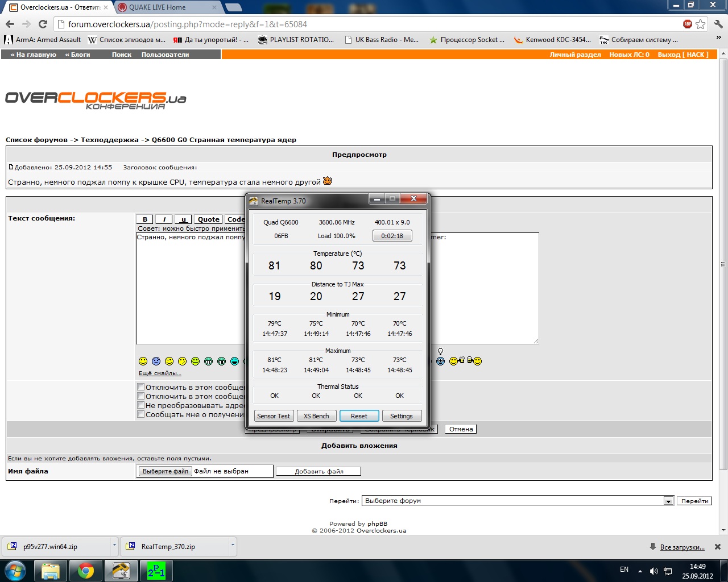Click the 0:02:18 timer button in RealTemp

tap(392, 236)
